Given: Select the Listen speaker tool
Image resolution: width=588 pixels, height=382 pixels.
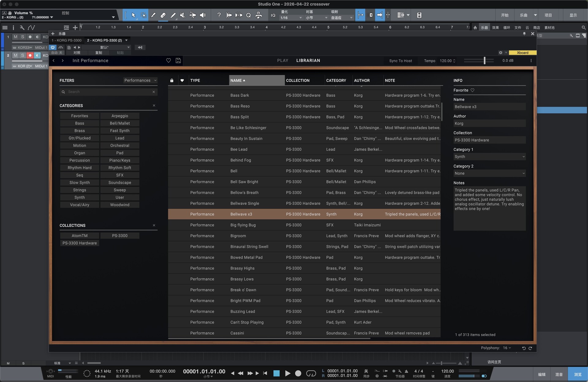Looking at the screenshot, I should (203, 15).
